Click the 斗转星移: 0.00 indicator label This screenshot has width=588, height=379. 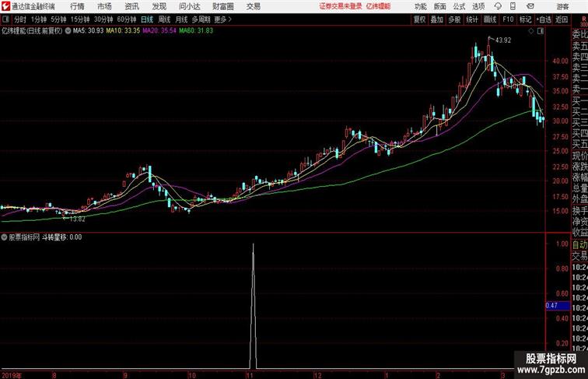(61, 237)
